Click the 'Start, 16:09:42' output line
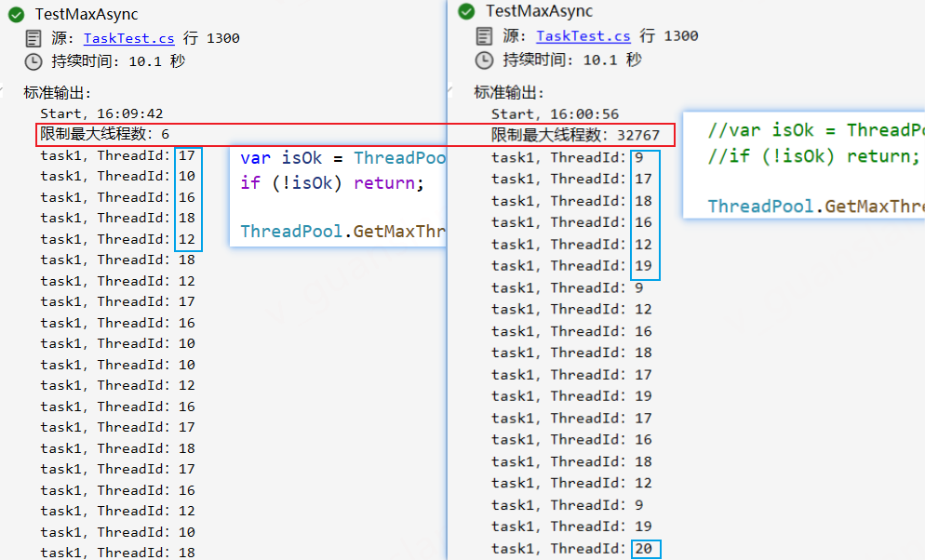 101,113
